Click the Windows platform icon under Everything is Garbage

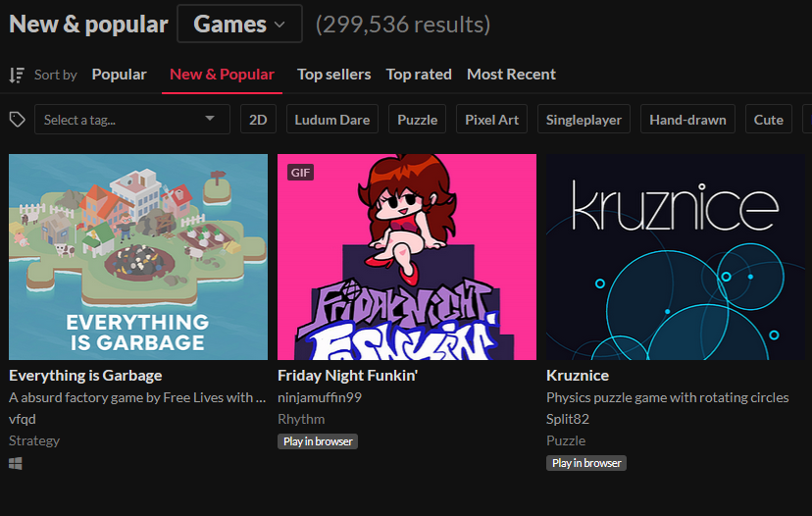point(16,463)
